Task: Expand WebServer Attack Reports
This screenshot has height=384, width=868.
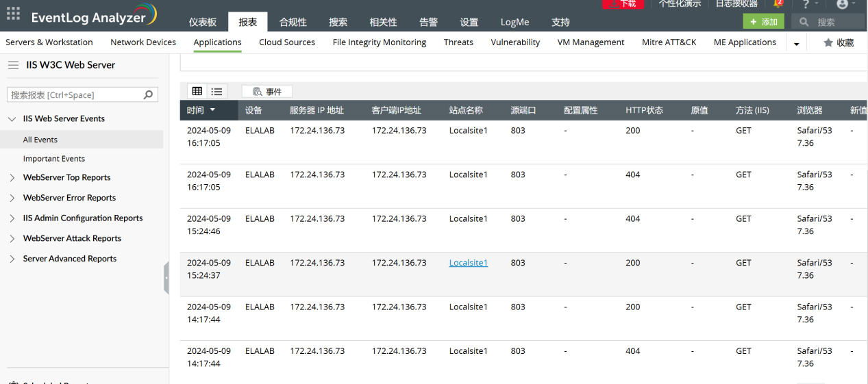Action: point(12,239)
